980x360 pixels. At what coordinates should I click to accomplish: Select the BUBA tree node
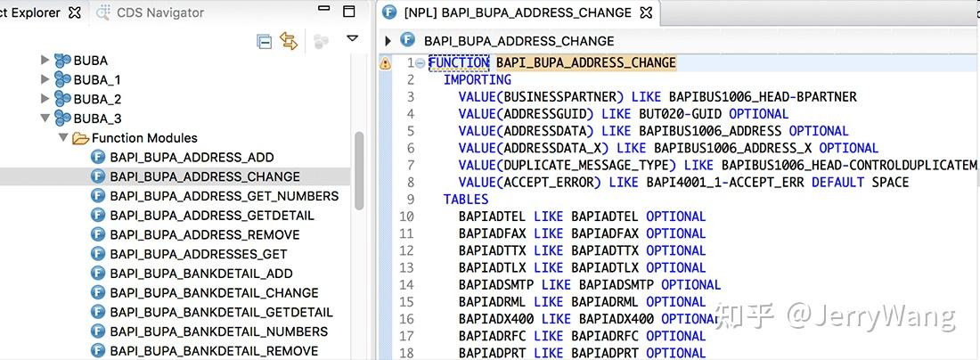pos(91,61)
